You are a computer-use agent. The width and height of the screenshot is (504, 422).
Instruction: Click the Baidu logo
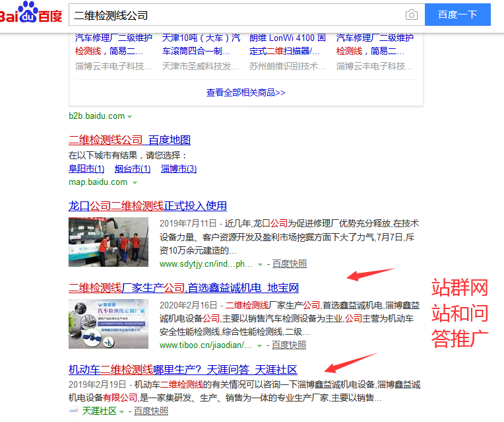pyautogui.click(x=31, y=13)
